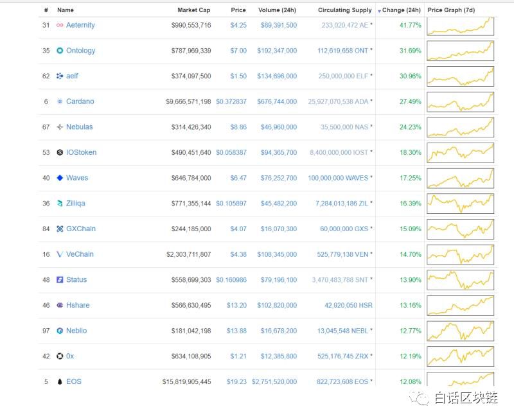Open the Neblio 7d price graph
Image resolution: width=514 pixels, height=420 pixels.
tap(460, 331)
